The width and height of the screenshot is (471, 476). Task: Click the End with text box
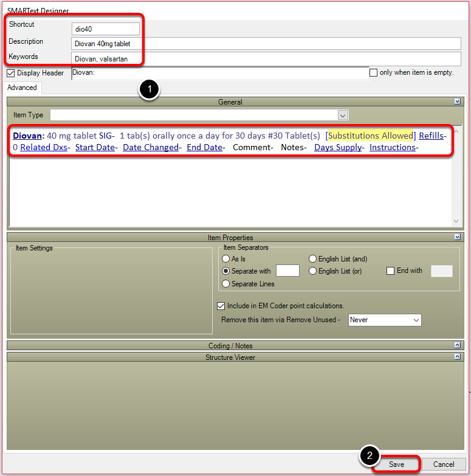click(x=442, y=271)
